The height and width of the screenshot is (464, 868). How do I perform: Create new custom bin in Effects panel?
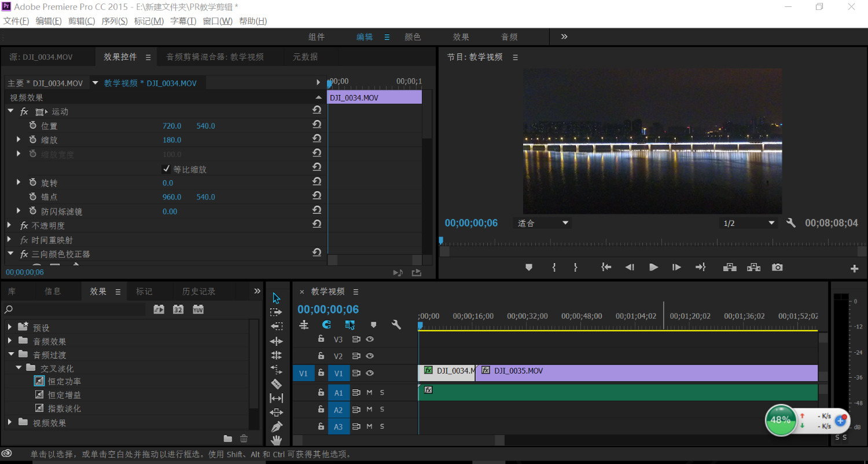click(x=228, y=439)
